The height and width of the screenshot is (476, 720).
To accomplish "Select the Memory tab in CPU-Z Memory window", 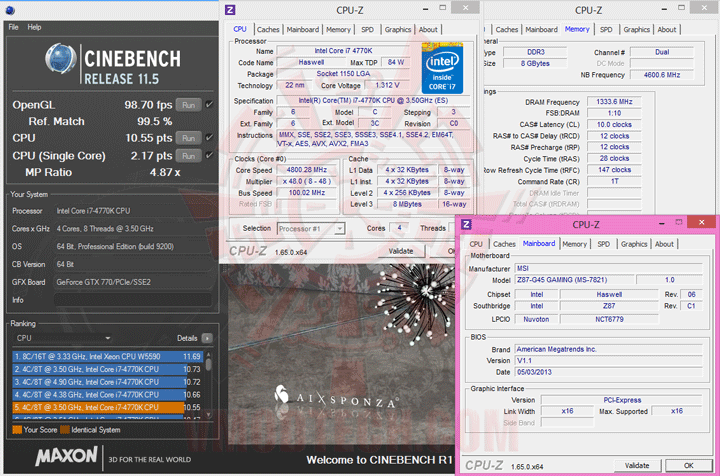I will click(577, 29).
